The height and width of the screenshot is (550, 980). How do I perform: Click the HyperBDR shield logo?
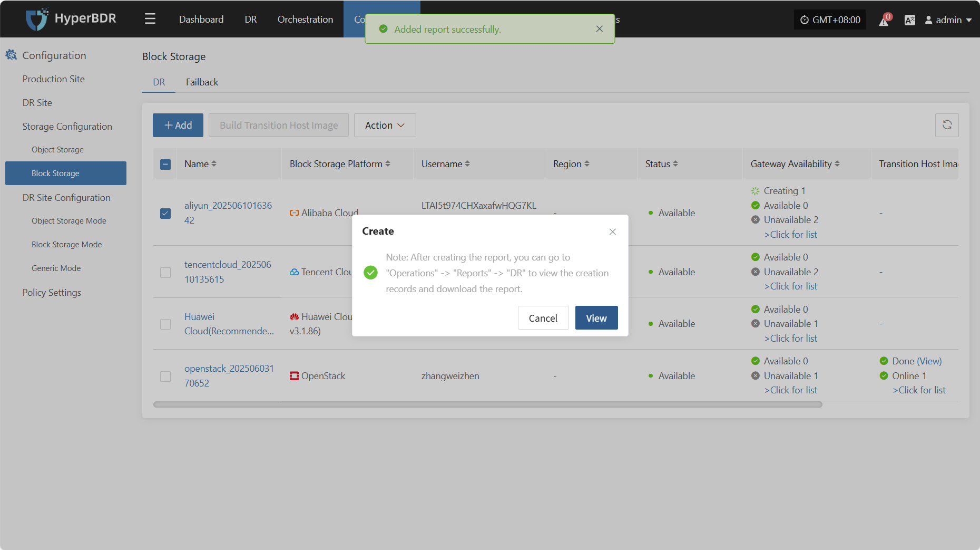point(37,20)
